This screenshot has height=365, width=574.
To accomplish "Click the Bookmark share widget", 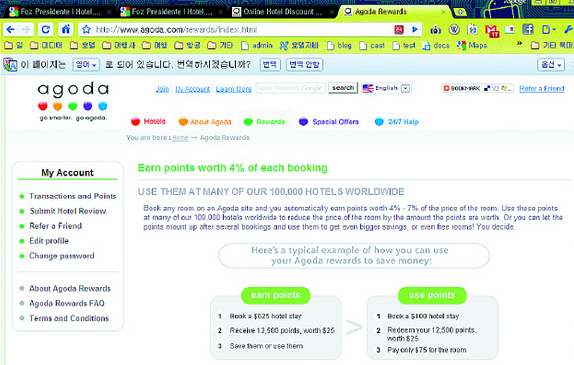I will coord(477,88).
